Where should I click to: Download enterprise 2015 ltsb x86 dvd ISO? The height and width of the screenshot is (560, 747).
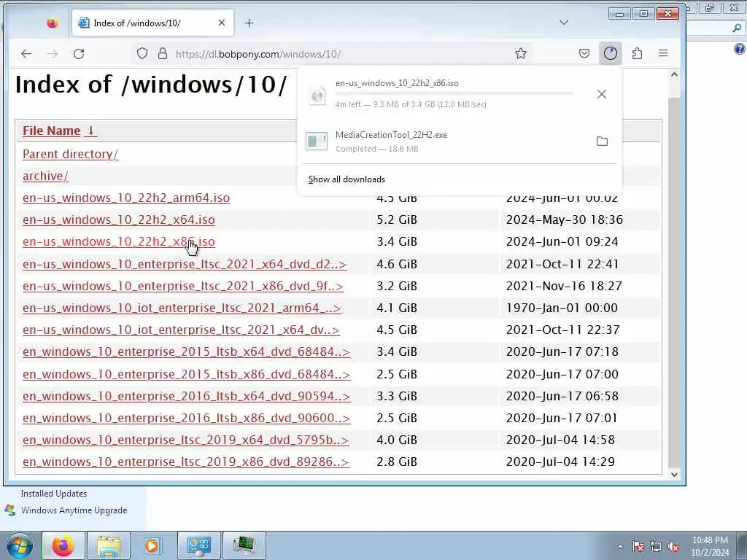186,374
